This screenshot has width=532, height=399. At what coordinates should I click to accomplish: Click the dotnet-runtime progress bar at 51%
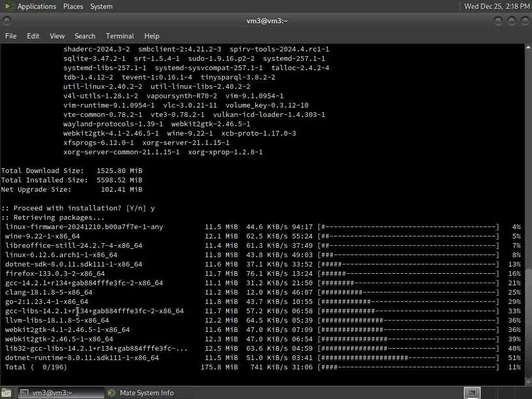408,357
